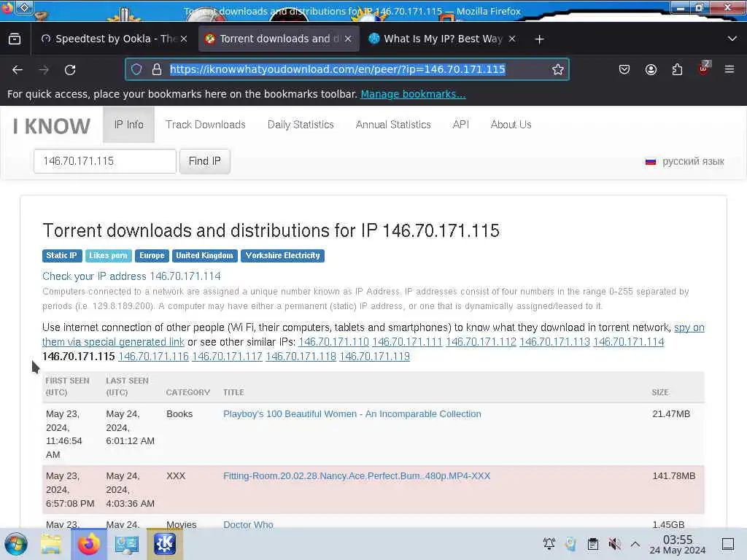Open the Firefox View icon at the tab bar's left

click(x=15, y=39)
